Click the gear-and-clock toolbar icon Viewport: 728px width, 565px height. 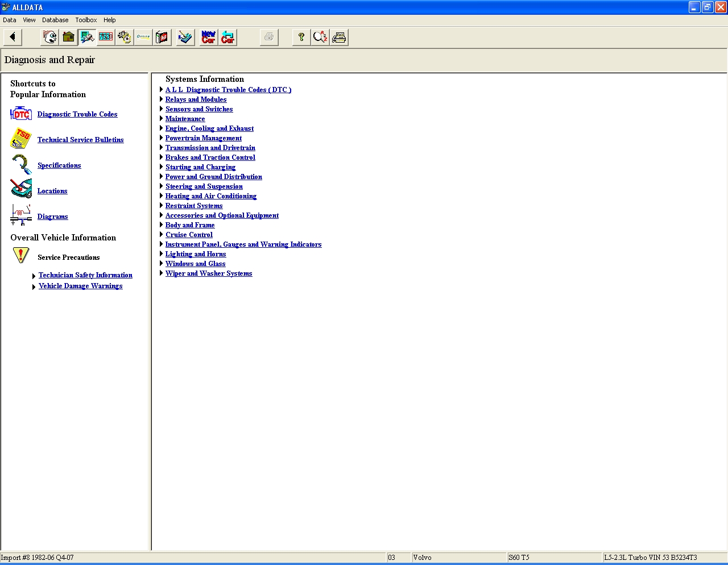point(125,38)
